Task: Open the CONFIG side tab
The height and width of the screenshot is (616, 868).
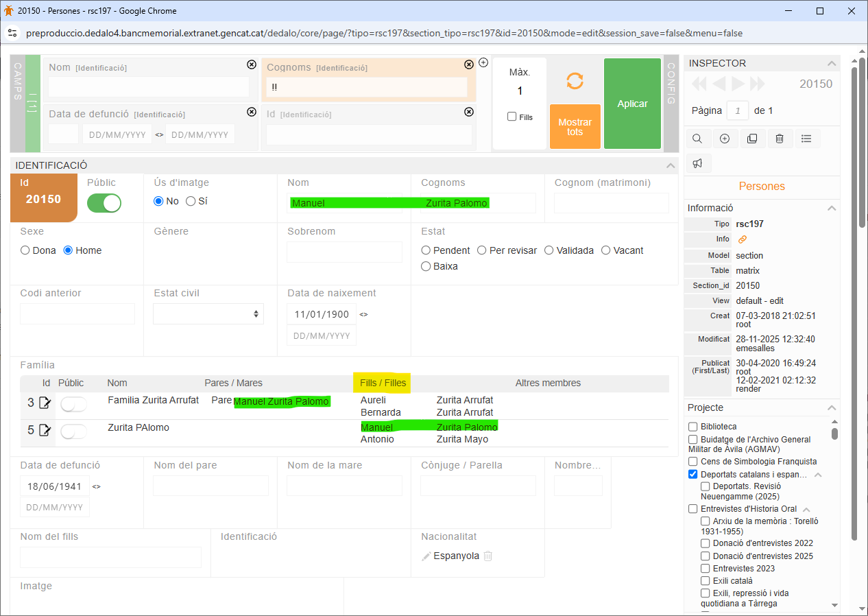Action: click(671, 104)
